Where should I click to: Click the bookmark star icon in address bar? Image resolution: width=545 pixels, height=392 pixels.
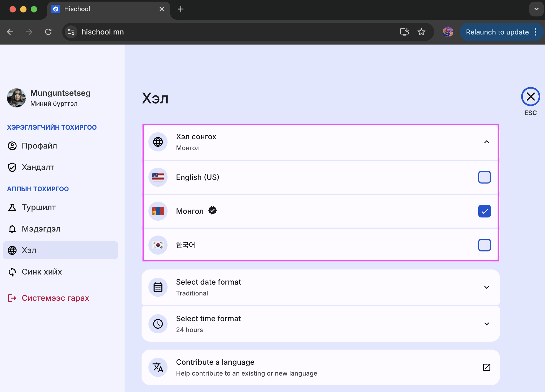421,32
